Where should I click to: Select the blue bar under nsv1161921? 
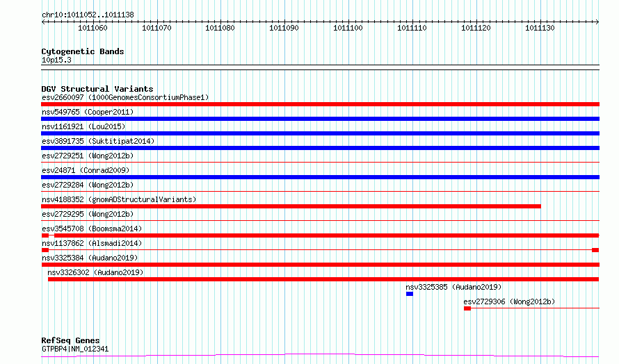point(320,133)
